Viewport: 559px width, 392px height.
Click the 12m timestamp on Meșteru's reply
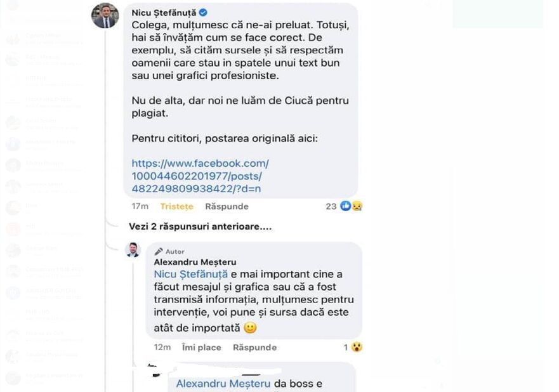click(162, 347)
